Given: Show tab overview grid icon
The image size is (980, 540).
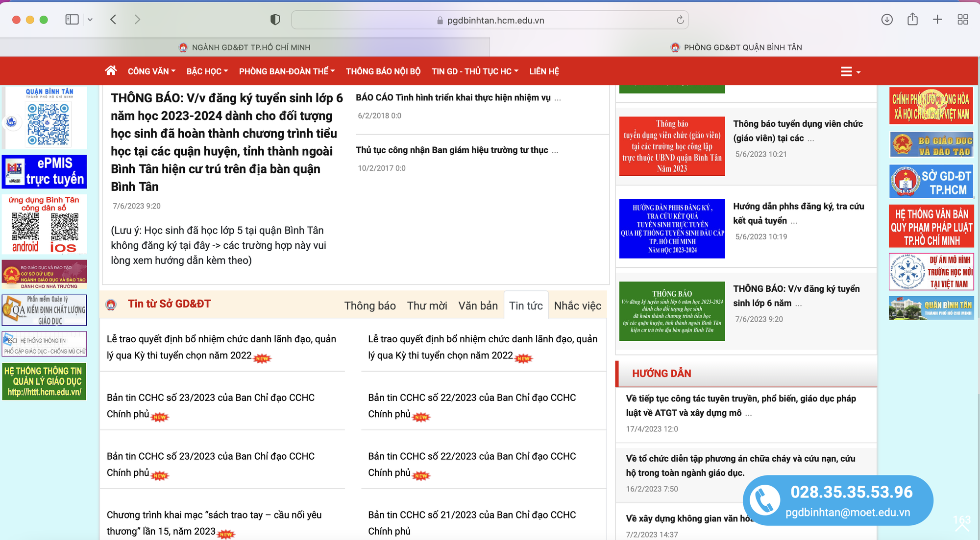Looking at the screenshot, I should pos(963,20).
